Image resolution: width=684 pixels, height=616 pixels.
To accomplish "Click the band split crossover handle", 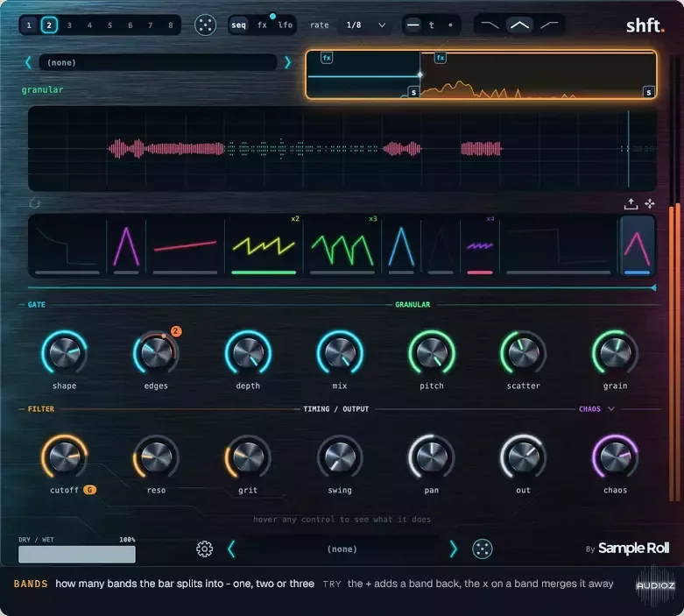I will point(420,74).
